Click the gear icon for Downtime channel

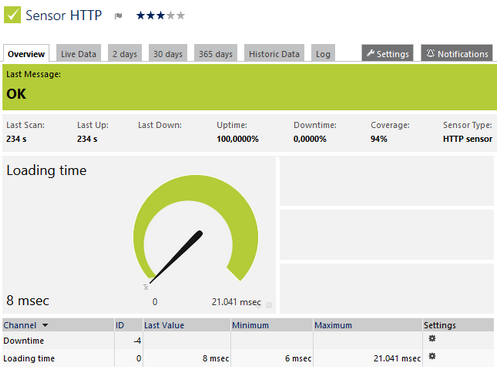tap(432, 339)
